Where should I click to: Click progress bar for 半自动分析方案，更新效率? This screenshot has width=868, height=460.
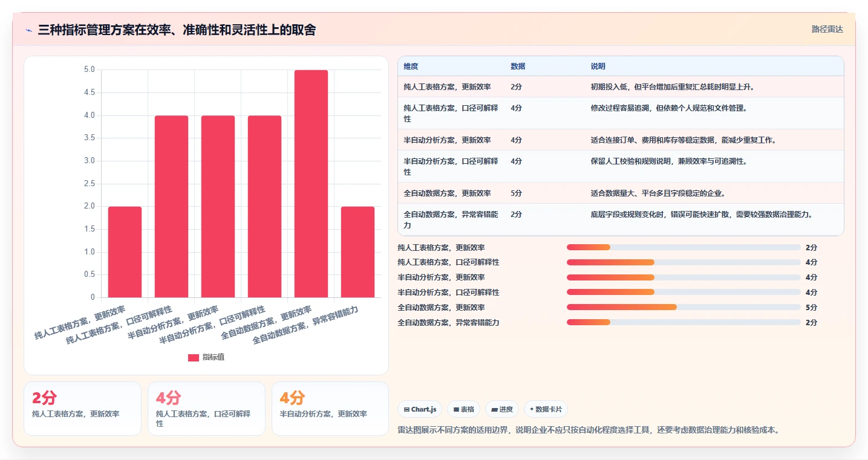pos(684,277)
